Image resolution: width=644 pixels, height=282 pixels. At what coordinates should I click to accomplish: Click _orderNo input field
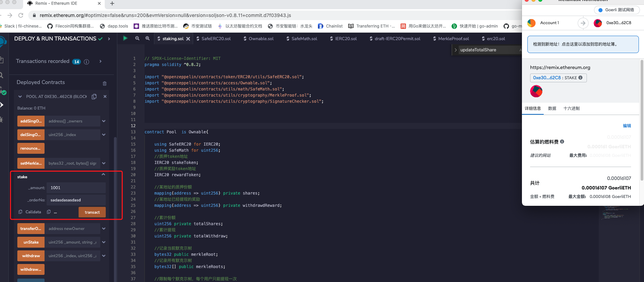(76, 200)
